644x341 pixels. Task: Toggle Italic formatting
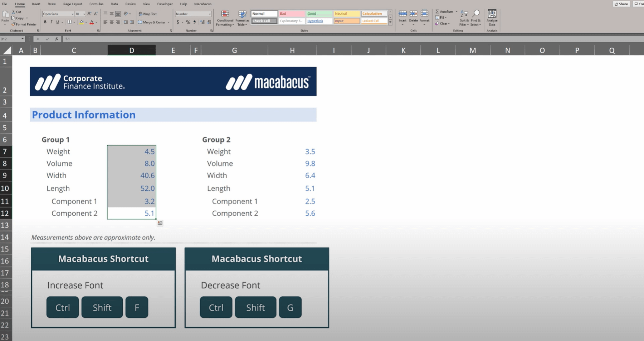51,22
